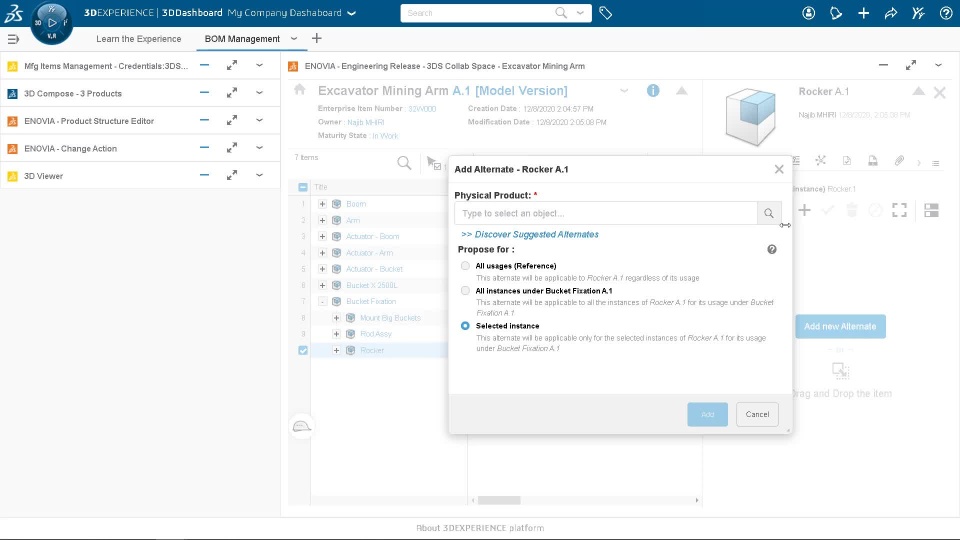Click the home icon in Engineering Release
The width and height of the screenshot is (960, 540).
[299, 90]
